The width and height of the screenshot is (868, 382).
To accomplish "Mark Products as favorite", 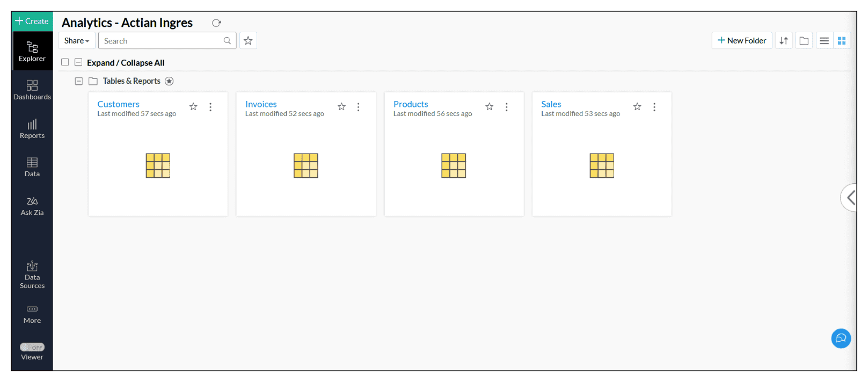I will click(x=490, y=107).
